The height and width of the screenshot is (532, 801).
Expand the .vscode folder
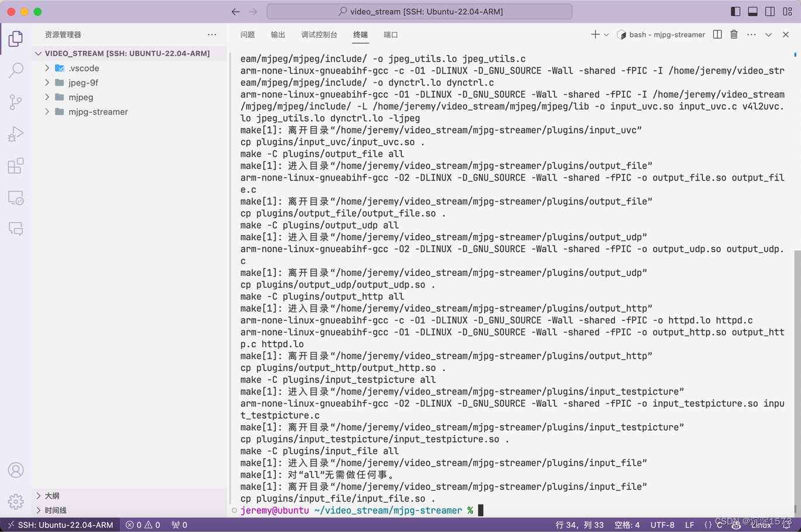pyautogui.click(x=129, y=68)
